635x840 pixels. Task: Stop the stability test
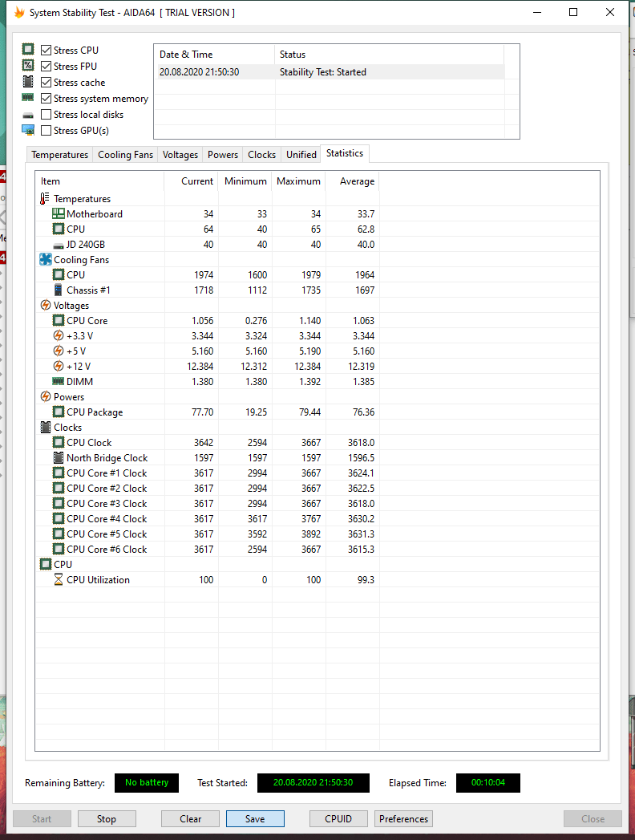[x=107, y=819]
